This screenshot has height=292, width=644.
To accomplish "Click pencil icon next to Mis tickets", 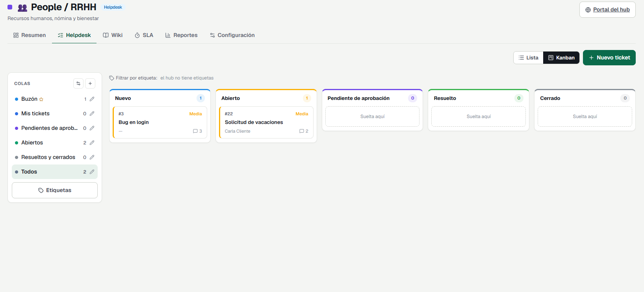I will (x=92, y=114).
